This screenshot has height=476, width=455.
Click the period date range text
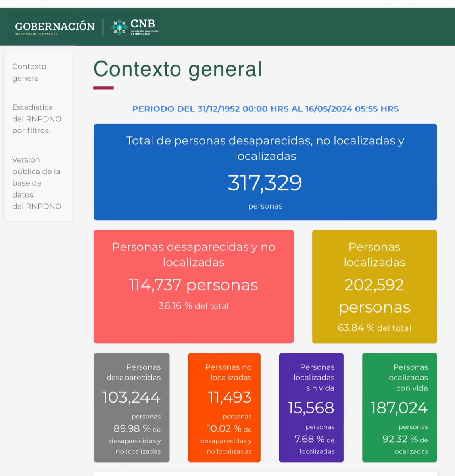pos(265,109)
